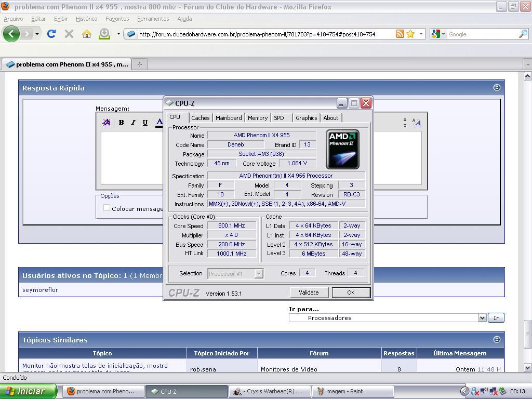Go back with Firefox's green back arrow
This screenshot has height=399, width=532.
point(11,34)
